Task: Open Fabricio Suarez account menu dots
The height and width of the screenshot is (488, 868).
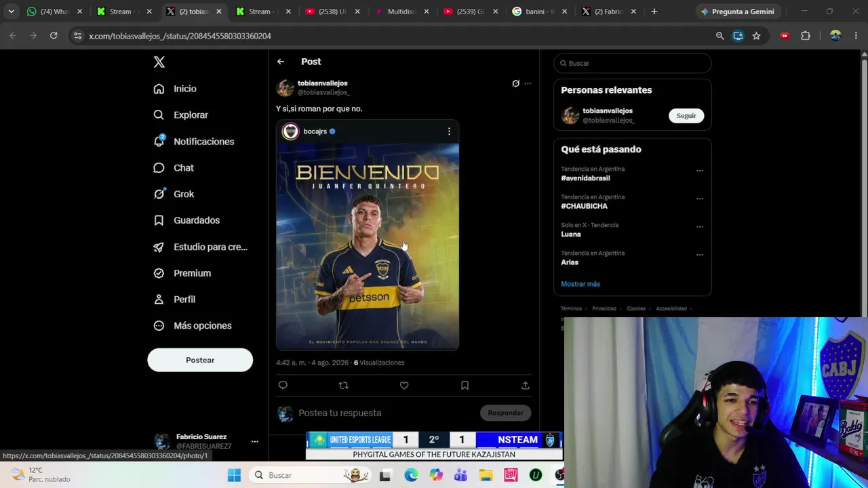Action: (255, 442)
